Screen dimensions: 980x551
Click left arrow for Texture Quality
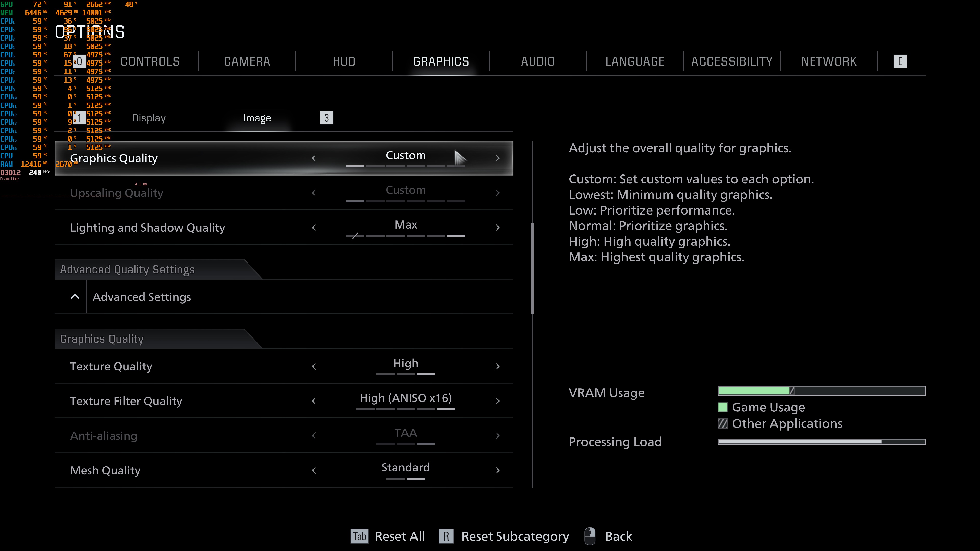click(314, 366)
